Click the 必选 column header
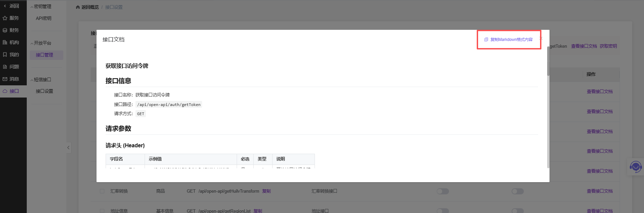The width and height of the screenshot is (644, 213). pos(245,159)
